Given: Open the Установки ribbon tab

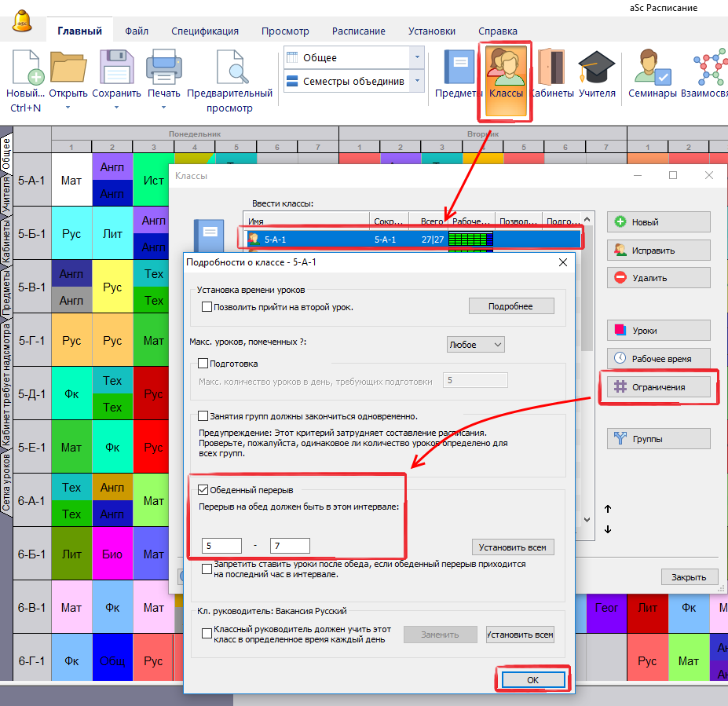Looking at the screenshot, I should tap(431, 31).
